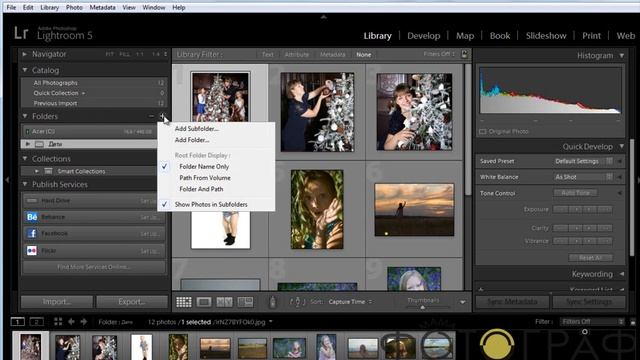Expand the Дети folder tree row
Screen dimensions: 640x360
pyautogui.click(x=27, y=144)
